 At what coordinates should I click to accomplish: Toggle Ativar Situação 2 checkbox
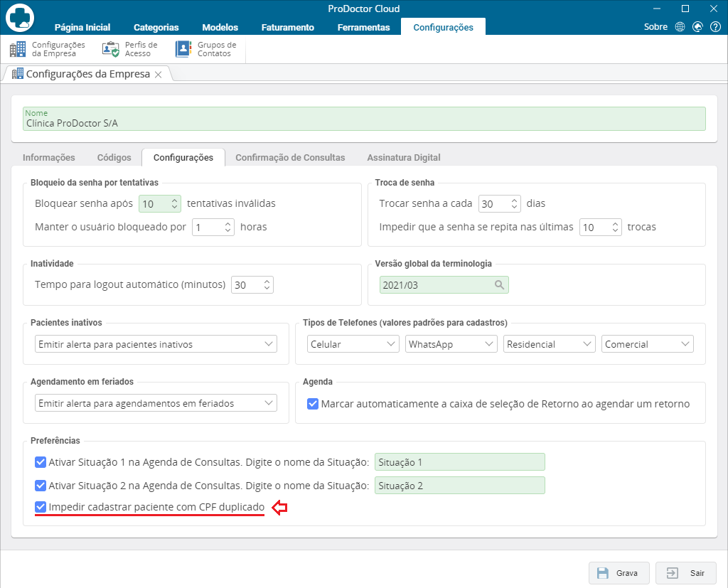(x=41, y=486)
